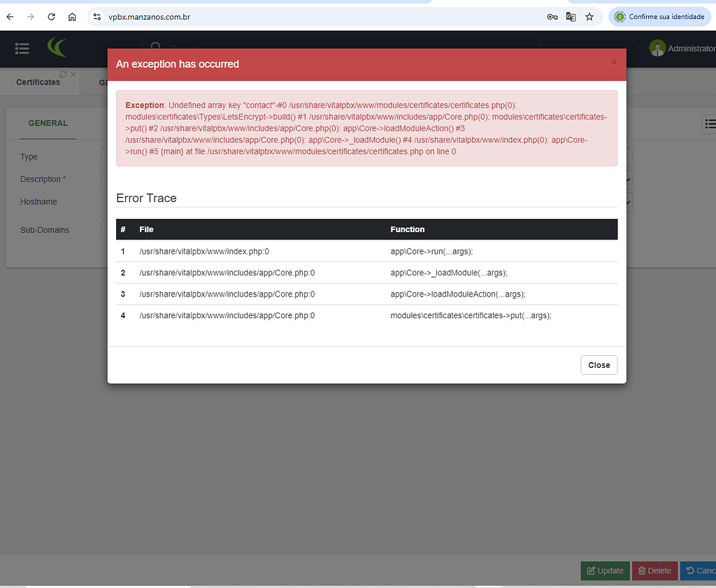
Task: Refresh the Certificates module tab
Action: [x=62, y=73]
